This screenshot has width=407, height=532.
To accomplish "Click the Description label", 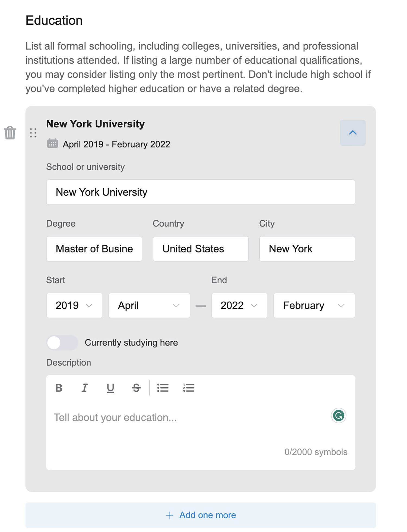I will [x=69, y=363].
